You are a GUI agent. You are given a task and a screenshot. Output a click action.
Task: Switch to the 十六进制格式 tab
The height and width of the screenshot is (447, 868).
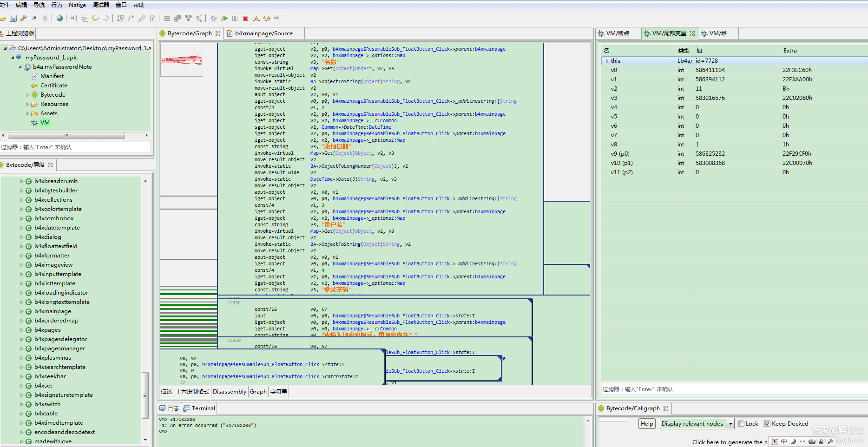[192, 392]
